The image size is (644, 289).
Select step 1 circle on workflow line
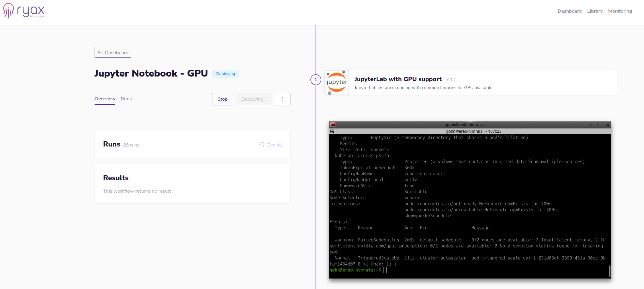[316, 80]
